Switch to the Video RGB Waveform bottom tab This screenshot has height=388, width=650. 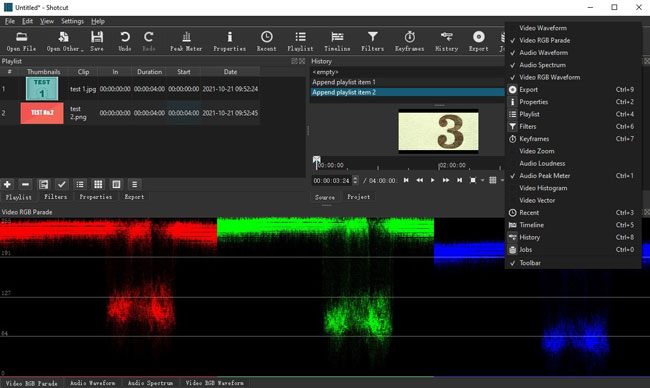tap(214, 383)
